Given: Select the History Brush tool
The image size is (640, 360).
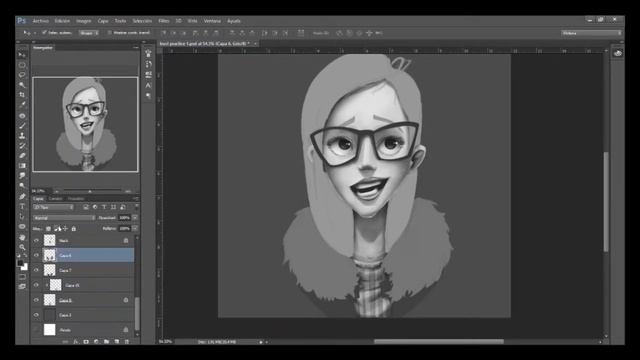Looking at the screenshot, I should 22,146.
